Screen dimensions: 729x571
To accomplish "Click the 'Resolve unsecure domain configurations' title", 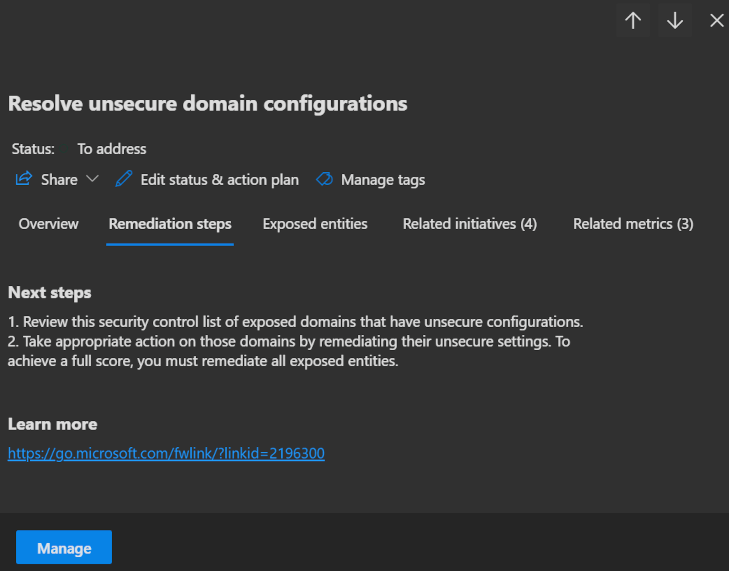I will [207, 103].
